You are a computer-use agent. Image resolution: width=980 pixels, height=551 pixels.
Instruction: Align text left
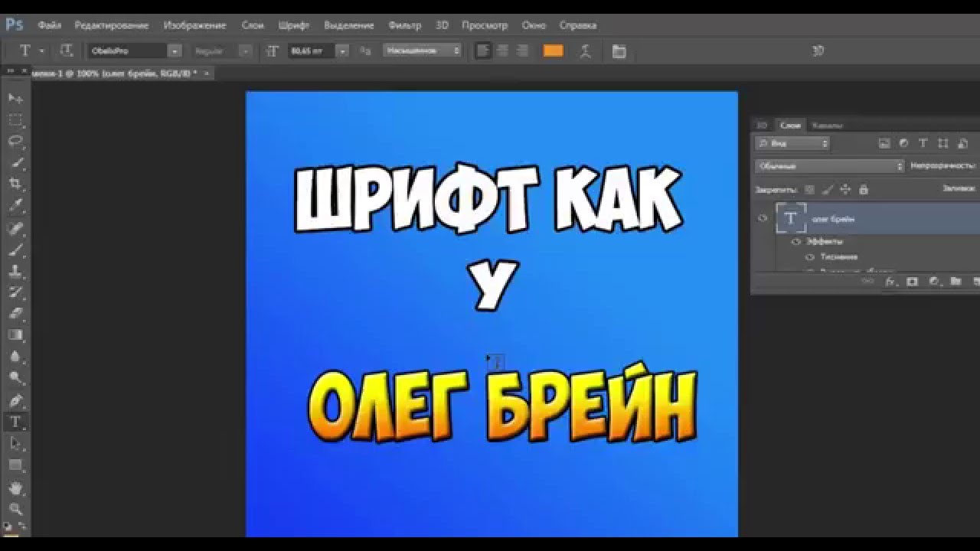(483, 51)
